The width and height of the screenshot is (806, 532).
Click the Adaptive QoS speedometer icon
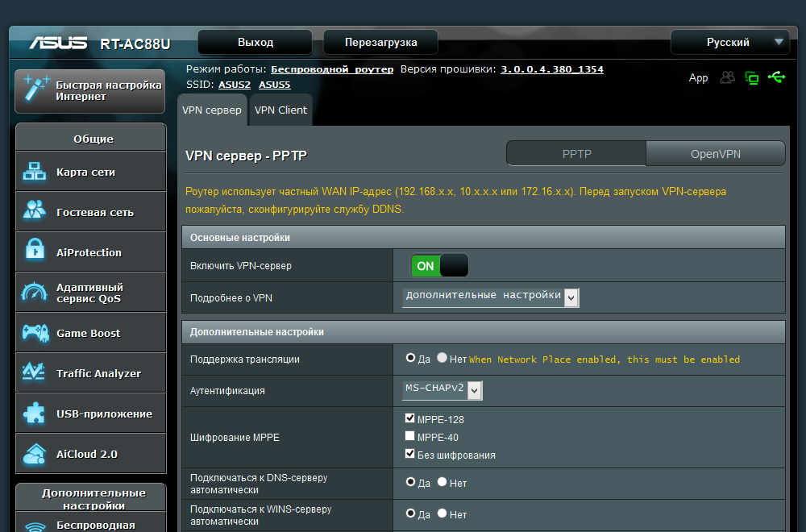point(35,292)
